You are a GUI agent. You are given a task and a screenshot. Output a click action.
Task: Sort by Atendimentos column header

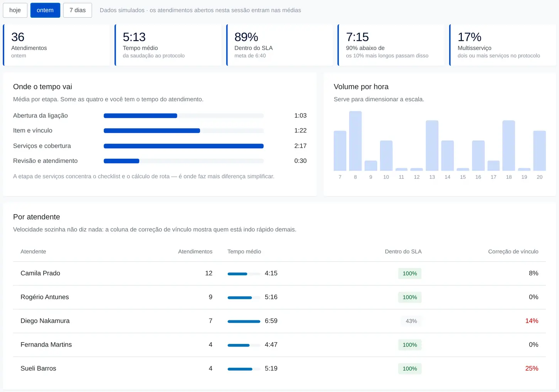point(195,251)
